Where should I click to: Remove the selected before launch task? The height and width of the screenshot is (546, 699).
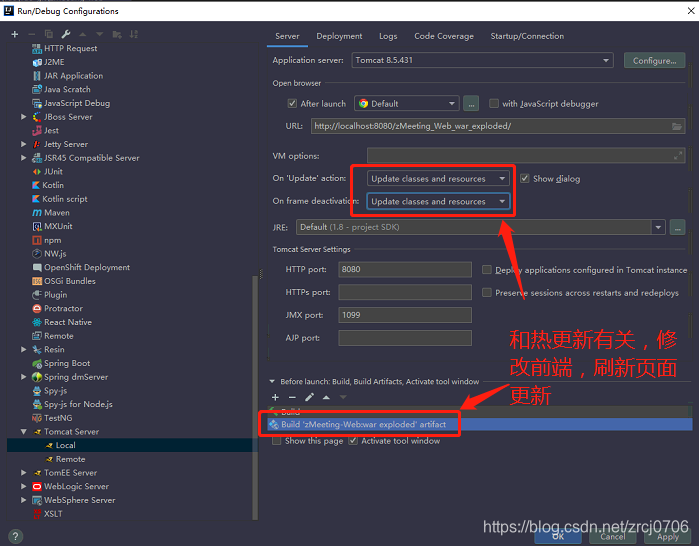(x=292, y=397)
